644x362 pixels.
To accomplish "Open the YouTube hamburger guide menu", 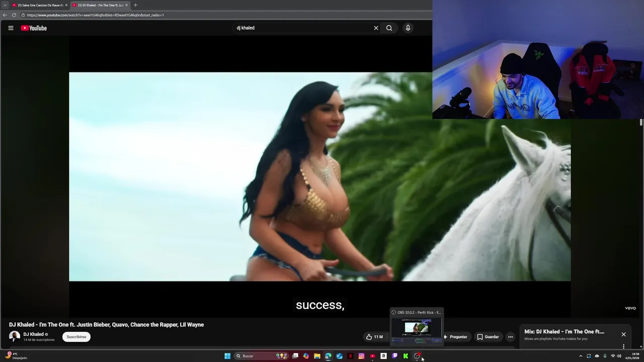I will coord(11,28).
